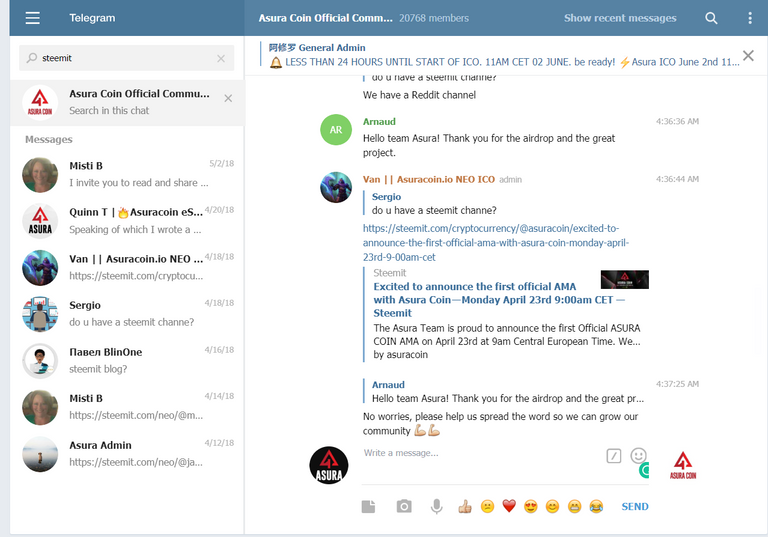Click the SEND button
Viewport: 768px width, 537px height.
tap(635, 507)
